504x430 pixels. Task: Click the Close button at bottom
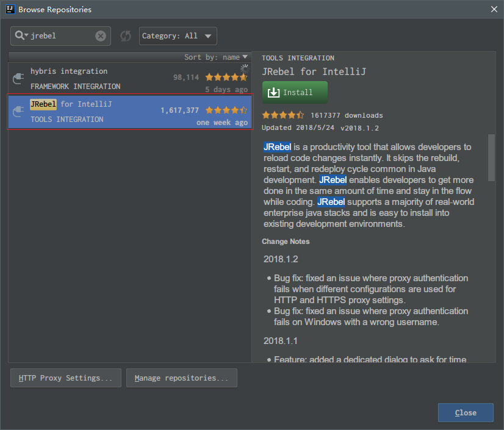(466, 413)
